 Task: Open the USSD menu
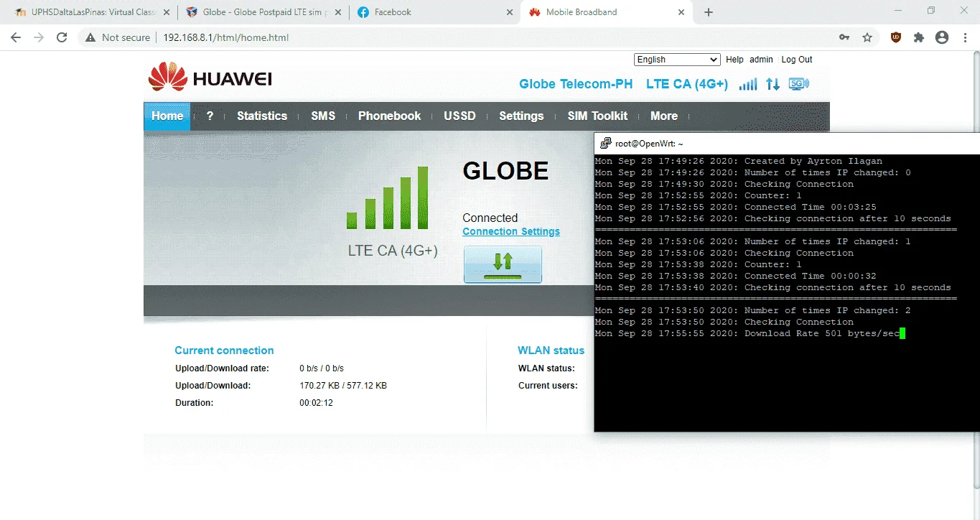tap(459, 116)
